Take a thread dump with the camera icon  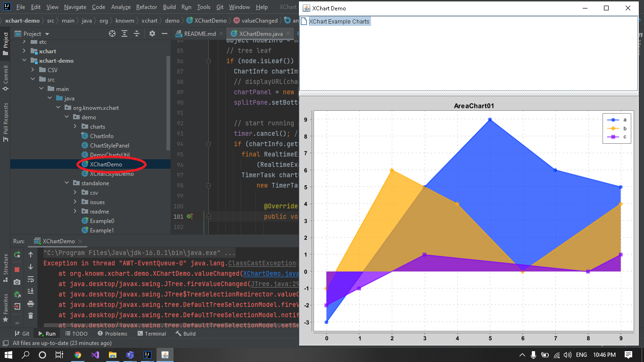(x=17, y=282)
